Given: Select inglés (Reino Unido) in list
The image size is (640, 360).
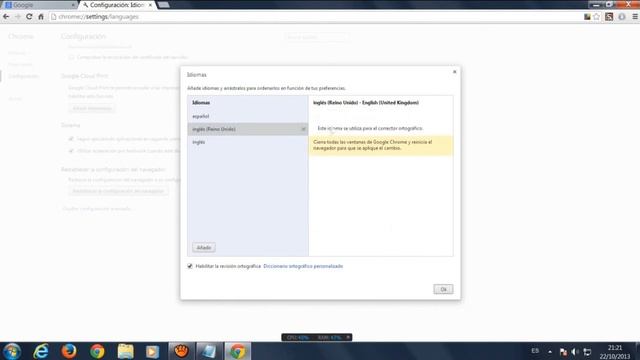Looking at the screenshot, I should (248, 129).
